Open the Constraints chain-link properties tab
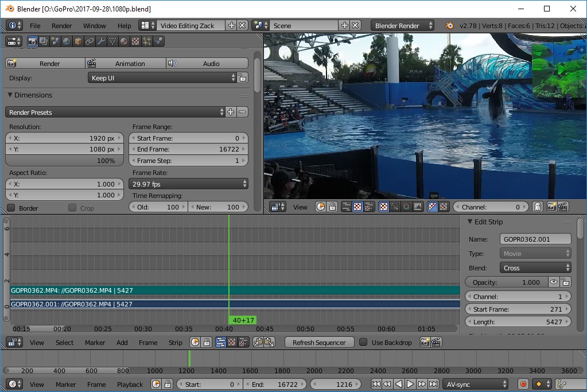The width and height of the screenshot is (587, 392). coord(90,41)
